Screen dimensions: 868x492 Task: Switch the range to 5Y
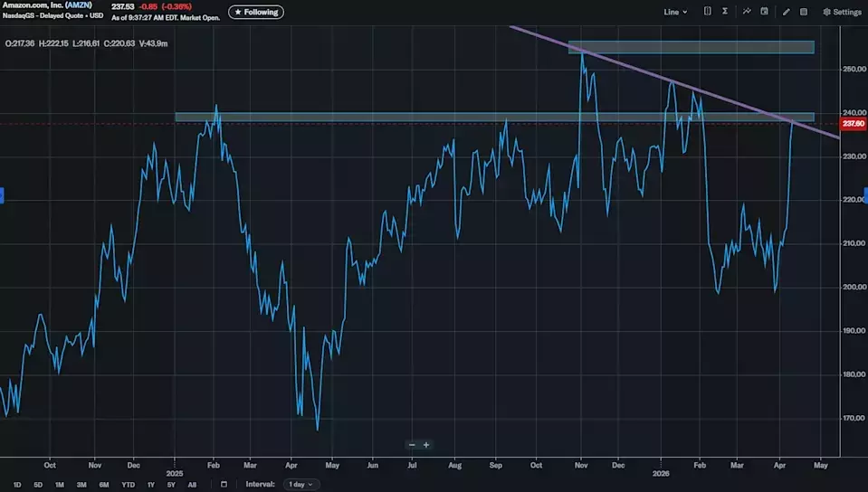pyautogui.click(x=172, y=484)
